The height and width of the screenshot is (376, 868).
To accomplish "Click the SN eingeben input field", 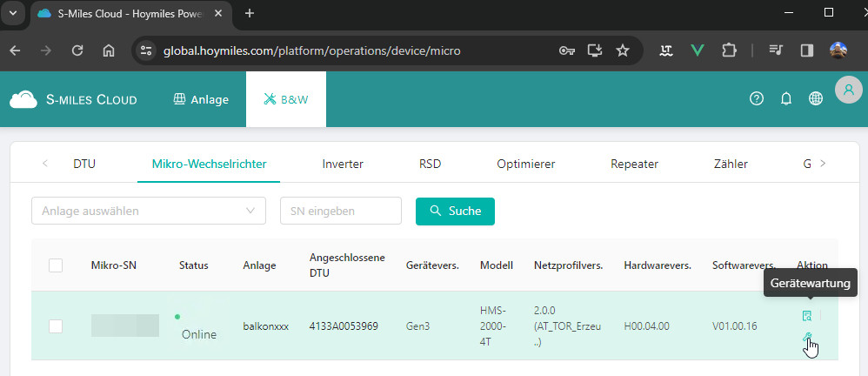I will (340, 211).
